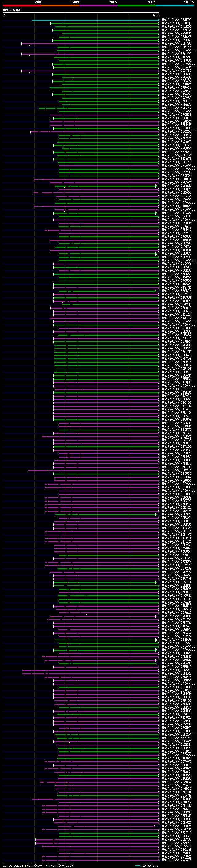Screen dimensions: 197x868
Task: Open hit UniRef100_A9SB30
Action: tap(177, 33)
